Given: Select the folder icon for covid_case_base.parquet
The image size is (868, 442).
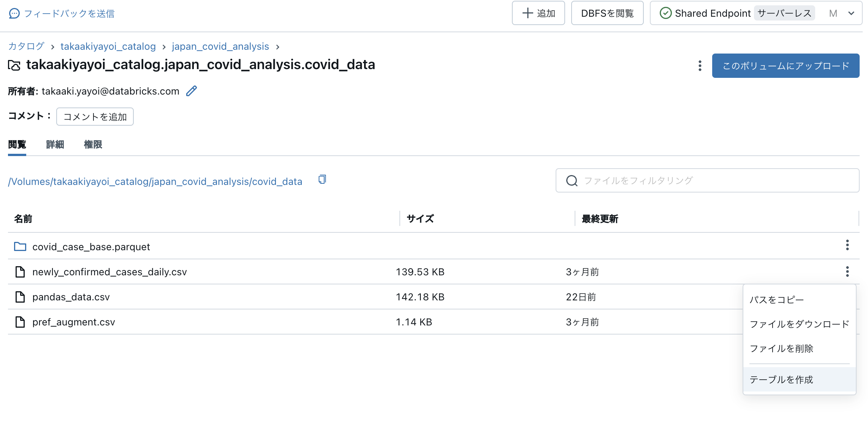Looking at the screenshot, I should [x=20, y=246].
